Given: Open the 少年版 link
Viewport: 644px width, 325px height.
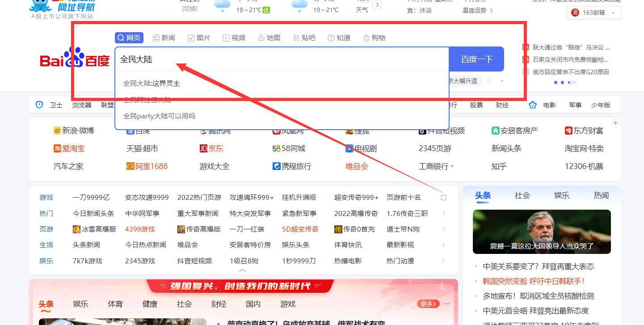Looking at the screenshot, I should tap(601, 105).
